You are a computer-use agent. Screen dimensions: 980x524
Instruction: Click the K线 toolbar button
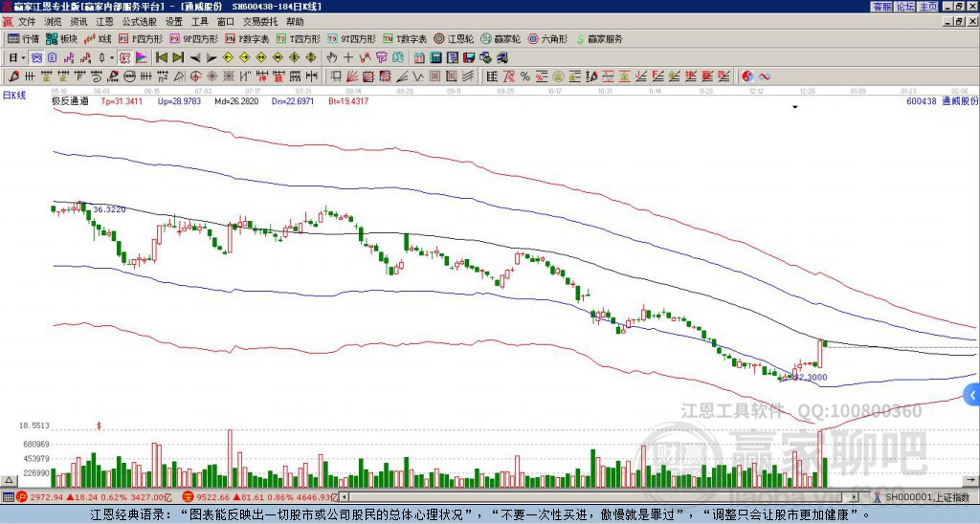[98, 38]
